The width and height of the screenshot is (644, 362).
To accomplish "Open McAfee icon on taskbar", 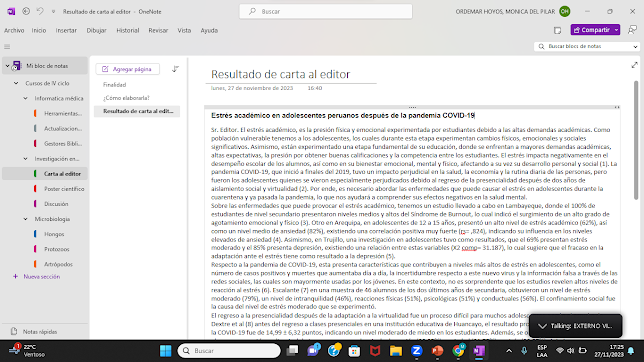I will 375,351.
